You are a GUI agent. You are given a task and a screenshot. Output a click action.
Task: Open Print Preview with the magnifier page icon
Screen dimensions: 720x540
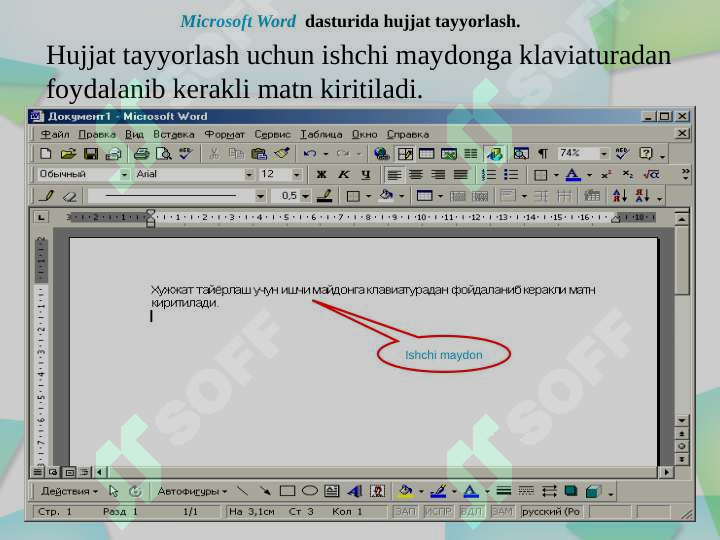[x=163, y=153]
